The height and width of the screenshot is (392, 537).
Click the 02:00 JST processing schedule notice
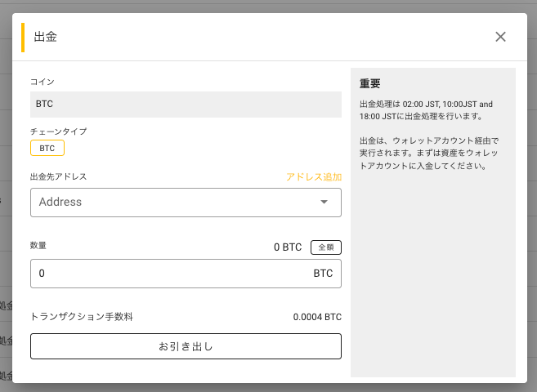426,110
